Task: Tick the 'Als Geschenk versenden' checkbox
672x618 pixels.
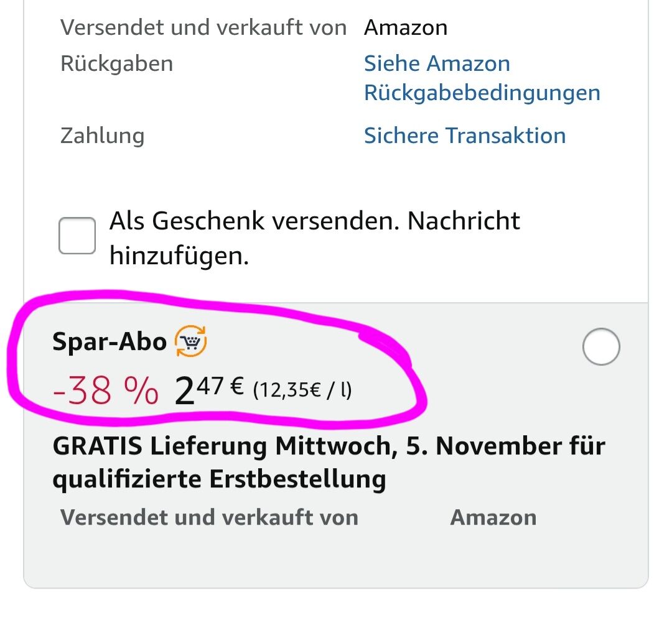Action: tap(77, 236)
